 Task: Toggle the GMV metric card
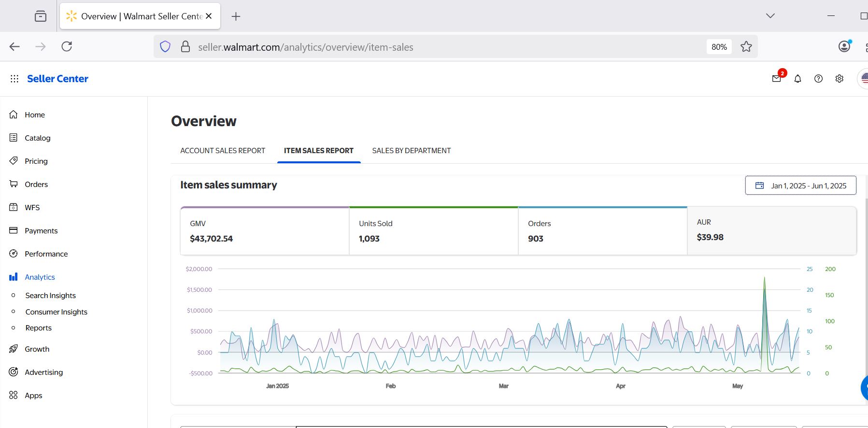click(x=264, y=231)
